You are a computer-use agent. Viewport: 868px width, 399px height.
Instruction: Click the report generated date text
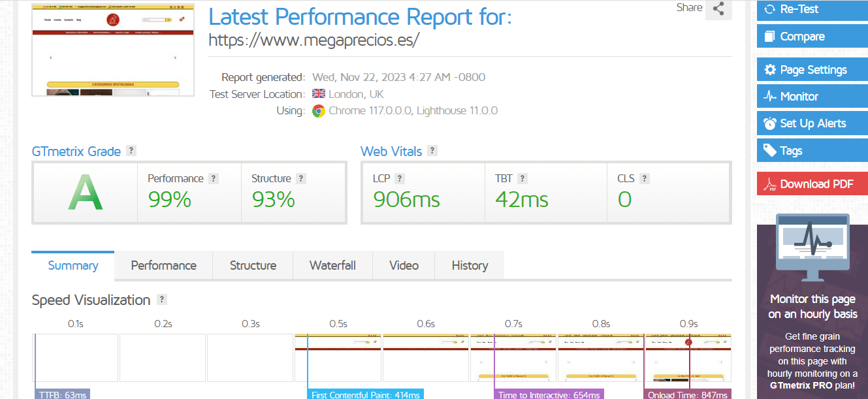click(399, 77)
